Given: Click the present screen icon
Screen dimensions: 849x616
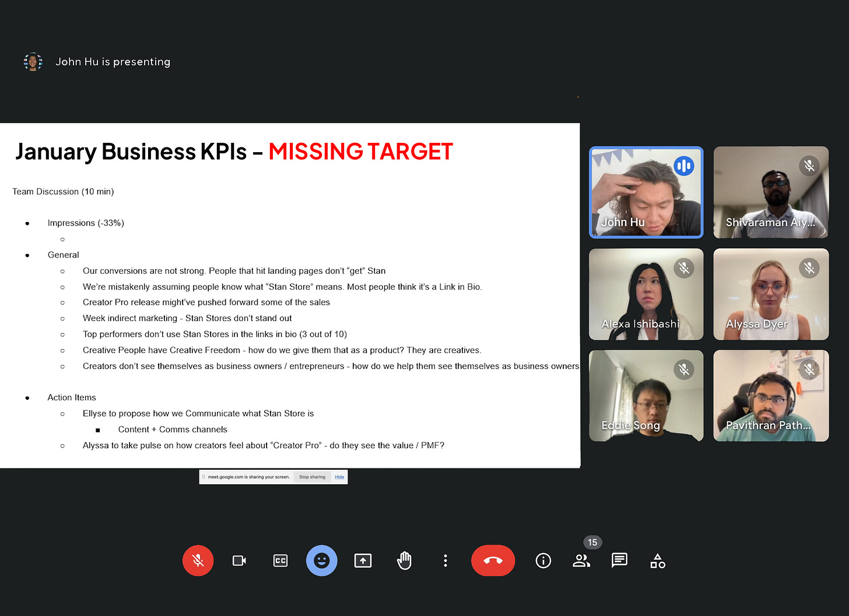Looking at the screenshot, I should point(363,561).
